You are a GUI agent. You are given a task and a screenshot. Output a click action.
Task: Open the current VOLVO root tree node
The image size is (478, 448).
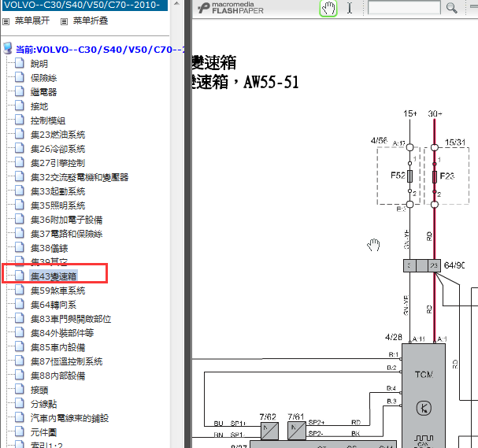pyautogui.click(x=100, y=50)
